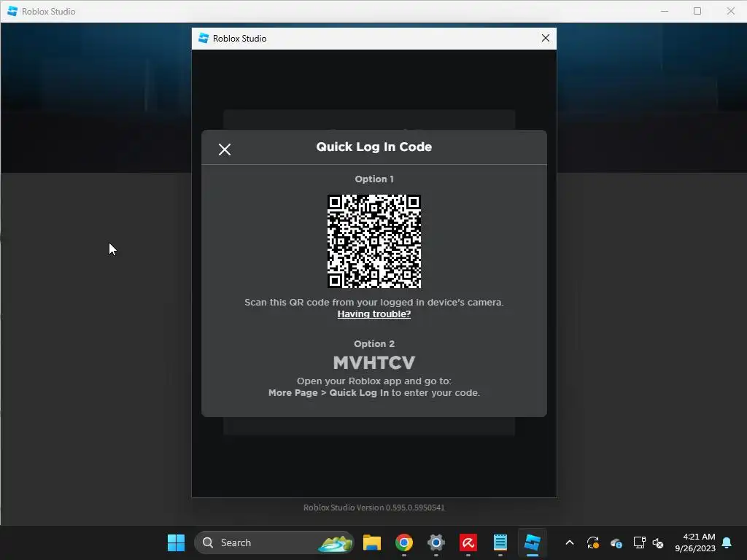Click the 'More Page > Quick Log In' instruction text

pos(329,393)
